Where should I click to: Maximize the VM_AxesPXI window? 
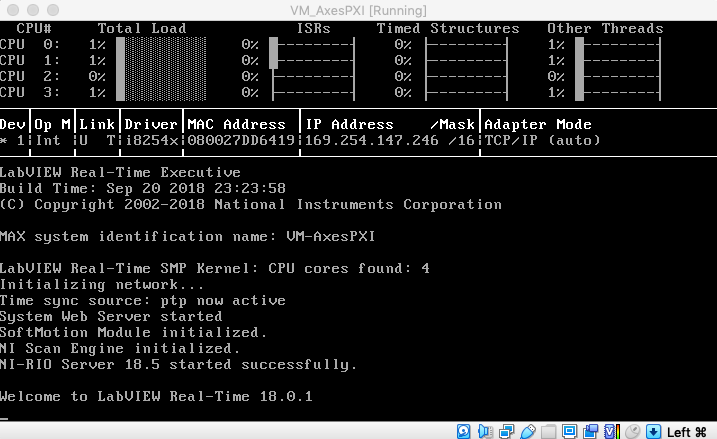[54, 10]
